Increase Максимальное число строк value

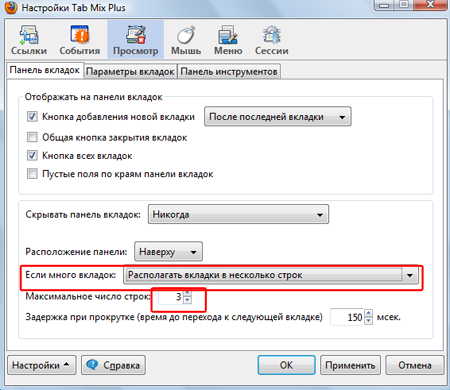(x=187, y=293)
